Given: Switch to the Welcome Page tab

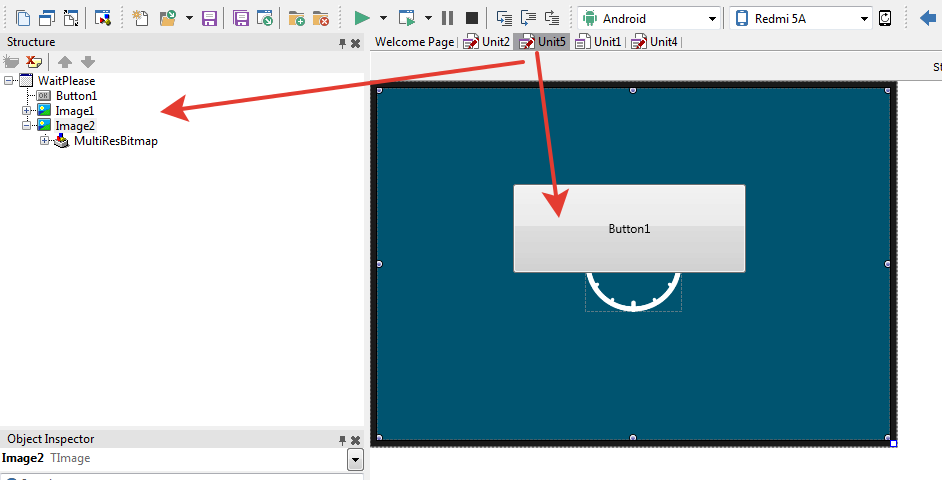Looking at the screenshot, I should [415, 42].
